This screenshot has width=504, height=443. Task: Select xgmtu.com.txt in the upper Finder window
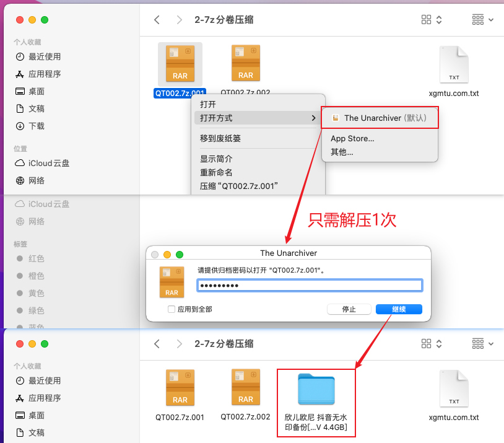click(x=454, y=71)
